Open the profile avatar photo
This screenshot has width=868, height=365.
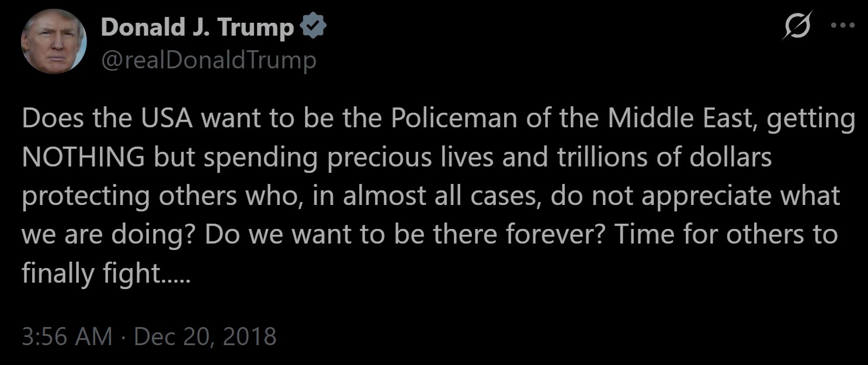tap(54, 41)
